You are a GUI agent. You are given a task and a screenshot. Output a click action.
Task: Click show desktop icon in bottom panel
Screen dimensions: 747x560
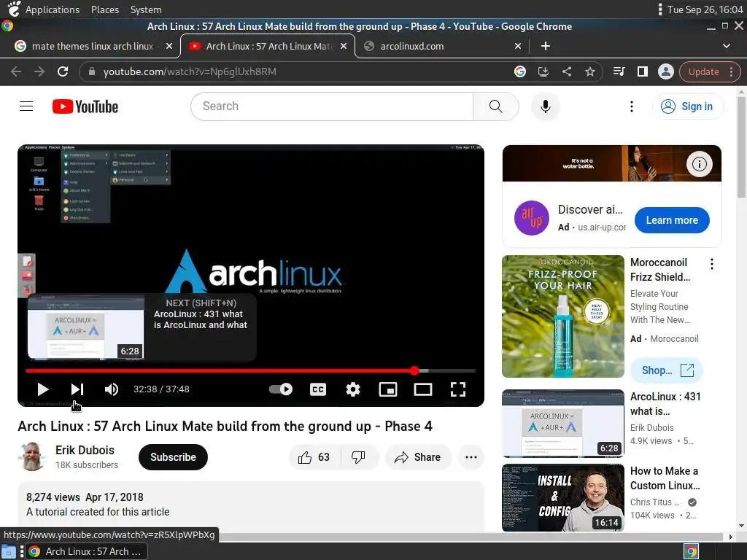pos(9,551)
